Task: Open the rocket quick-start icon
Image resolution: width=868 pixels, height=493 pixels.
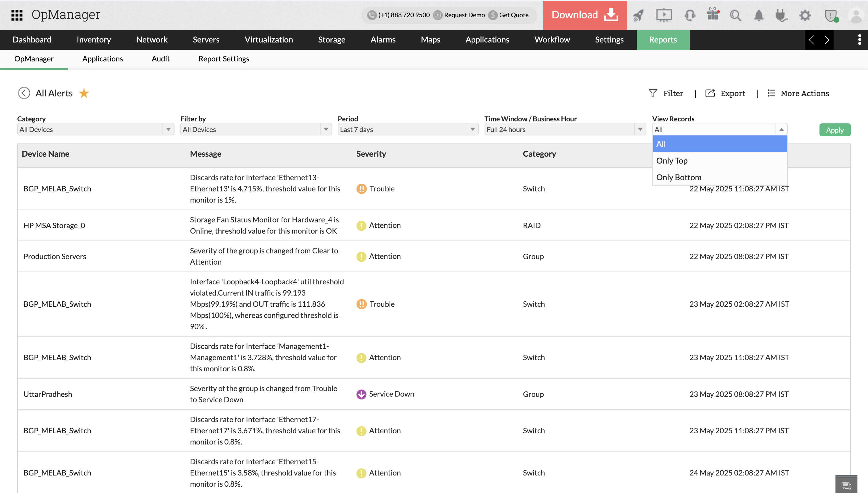Action: click(x=638, y=15)
